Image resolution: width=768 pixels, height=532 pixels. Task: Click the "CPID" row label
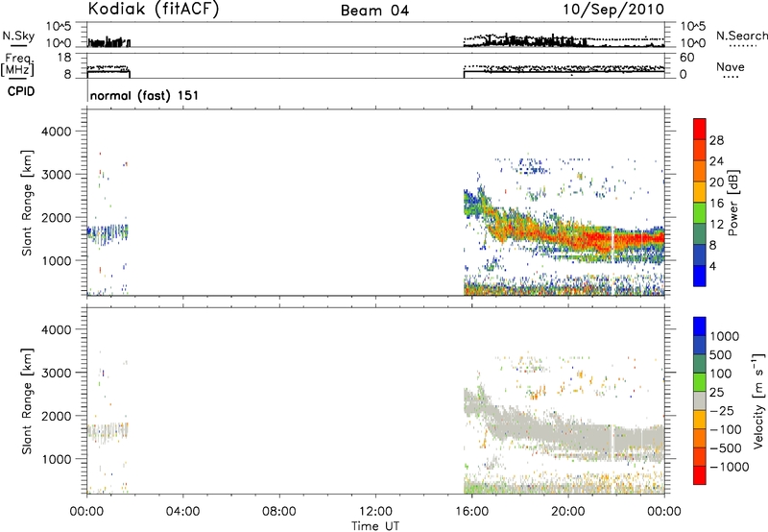point(21,91)
